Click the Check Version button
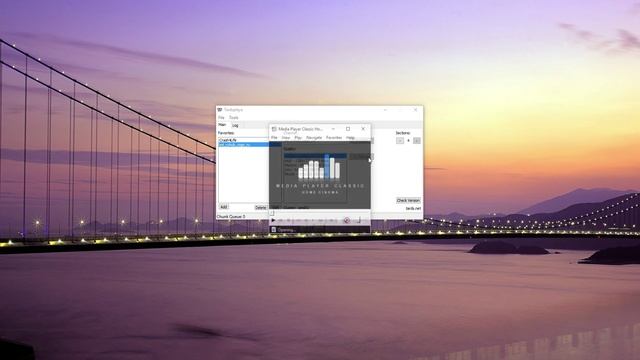This screenshot has height=360, width=640. (x=408, y=200)
